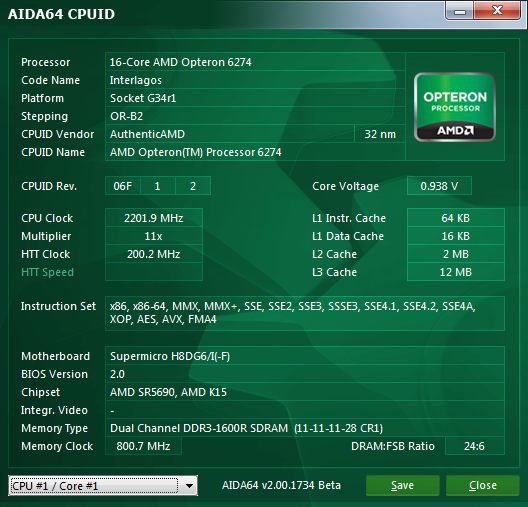The width and height of the screenshot is (528, 507).
Task: Minimize the AIDA64 CPUID window
Action: [460, 11]
